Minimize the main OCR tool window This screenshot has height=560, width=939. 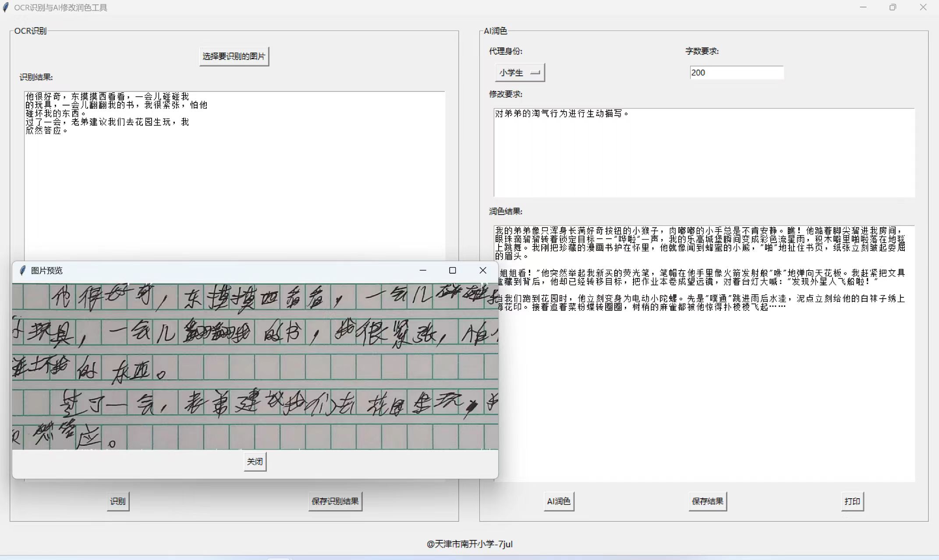[863, 7]
